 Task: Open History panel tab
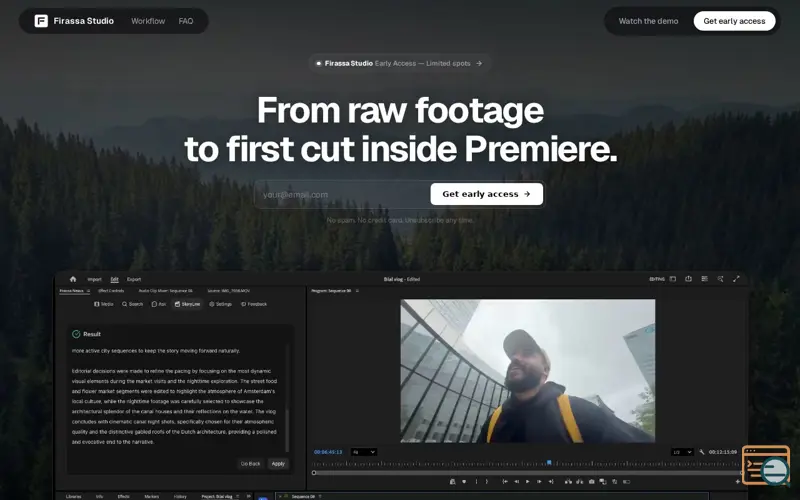click(180, 496)
